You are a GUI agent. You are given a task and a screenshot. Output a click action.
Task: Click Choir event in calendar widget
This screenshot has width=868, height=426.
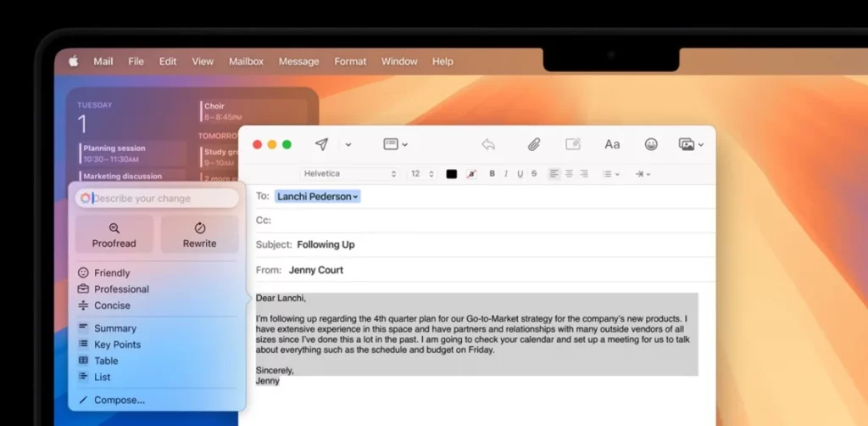[x=253, y=111]
